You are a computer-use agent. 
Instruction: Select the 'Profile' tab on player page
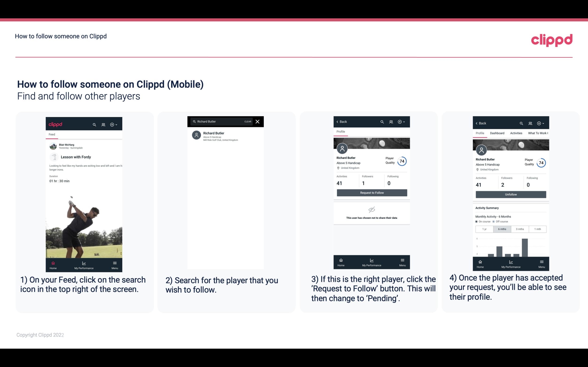pyautogui.click(x=341, y=132)
